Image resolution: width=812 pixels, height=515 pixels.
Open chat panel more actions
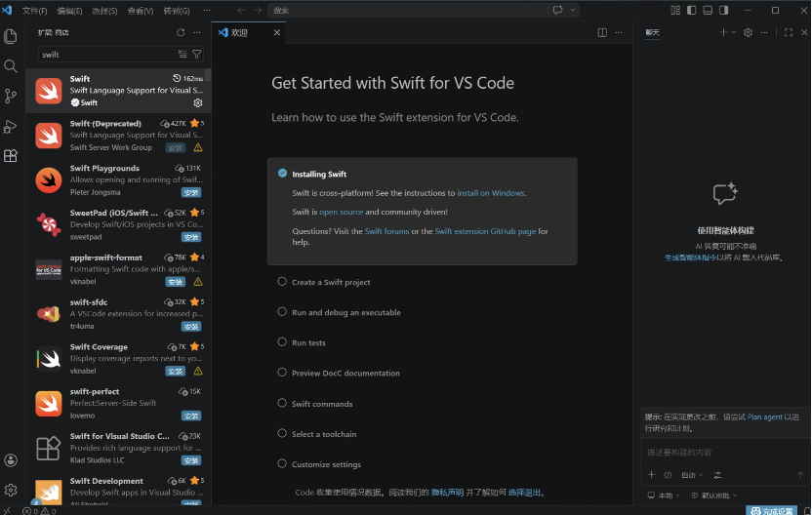point(764,32)
